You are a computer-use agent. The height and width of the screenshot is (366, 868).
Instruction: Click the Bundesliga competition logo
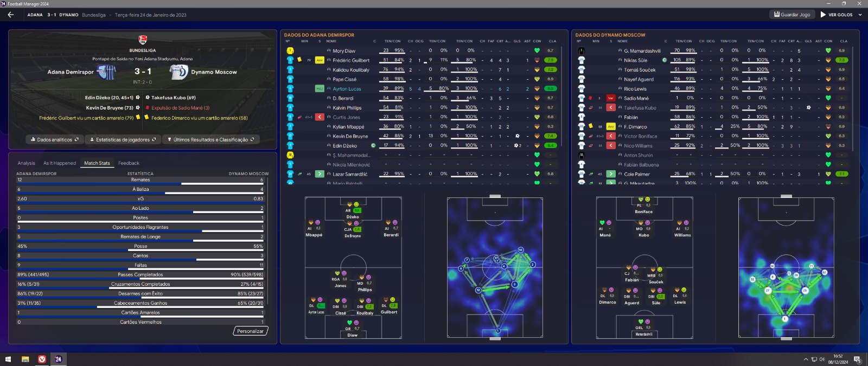143,40
